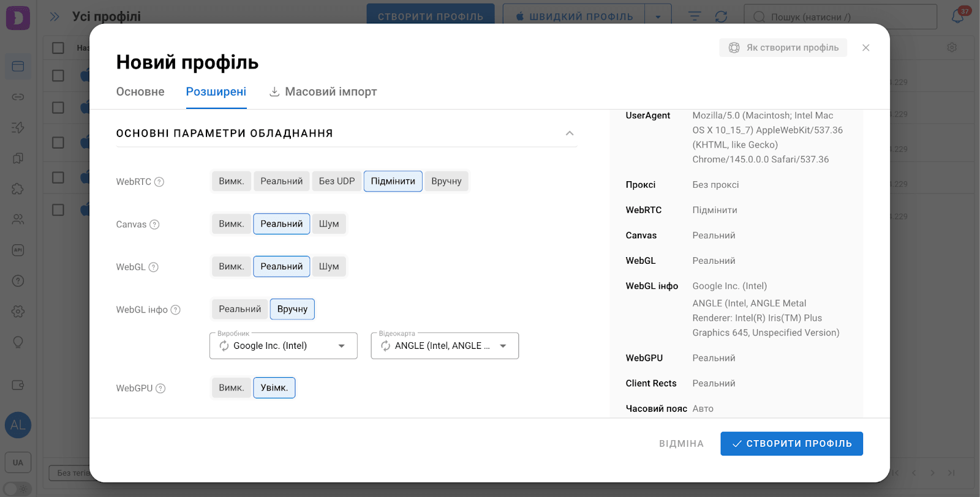Open the Виробник dropdown
This screenshot has width=980, height=497.
[x=342, y=346]
